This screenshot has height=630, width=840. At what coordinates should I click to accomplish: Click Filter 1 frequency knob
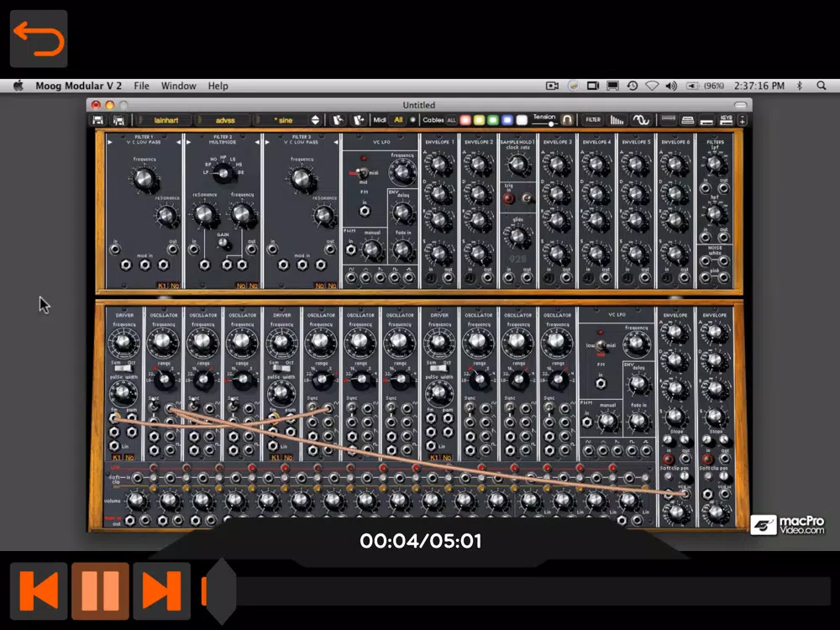click(144, 178)
